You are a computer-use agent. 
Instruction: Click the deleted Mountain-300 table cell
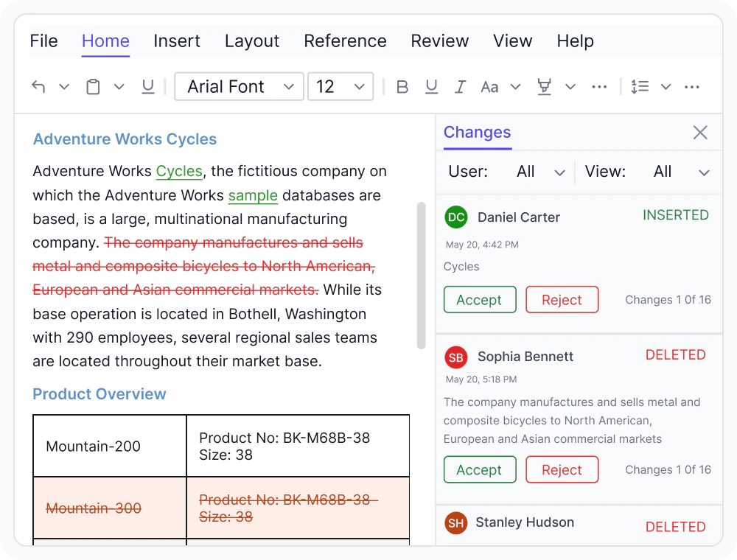pyautogui.click(x=110, y=508)
